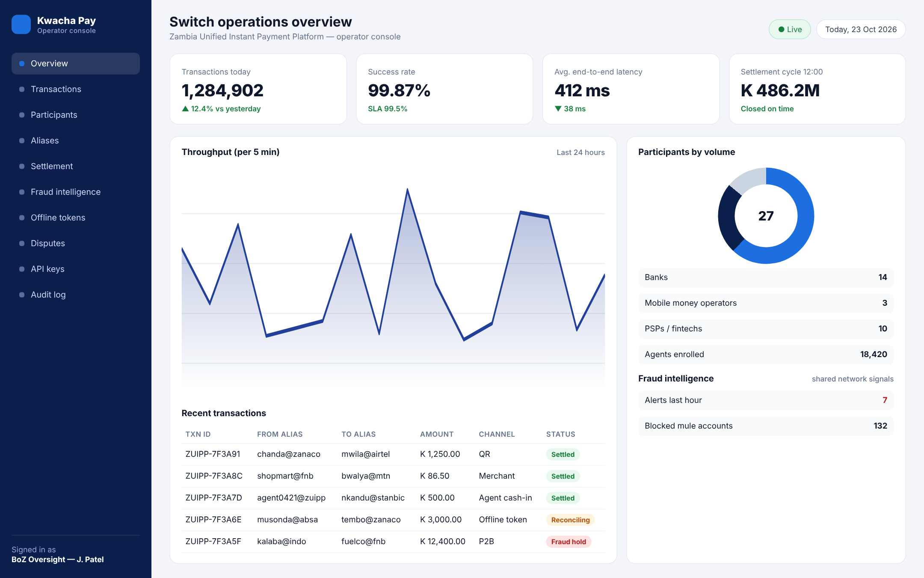Click the Settled badge for ZUIPP-7F3A91
This screenshot has width=924, height=578.
(x=563, y=455)
